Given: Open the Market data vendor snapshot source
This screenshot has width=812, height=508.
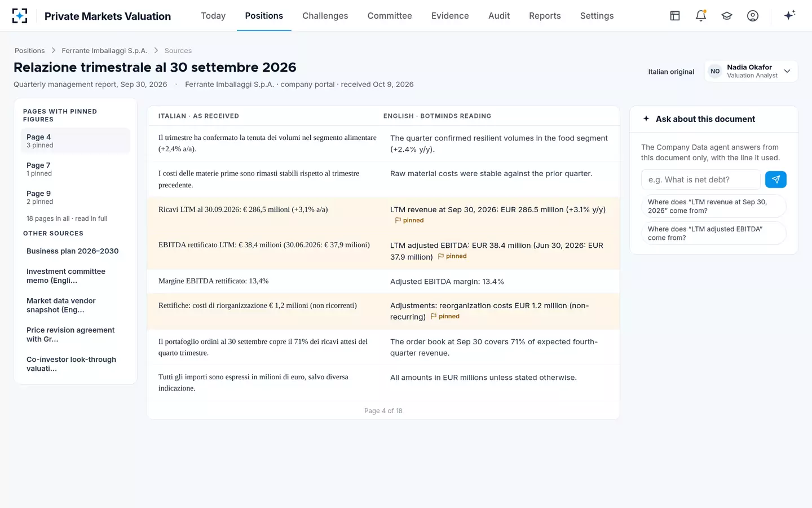Looking at the screenshot, I should pos(76,305).
